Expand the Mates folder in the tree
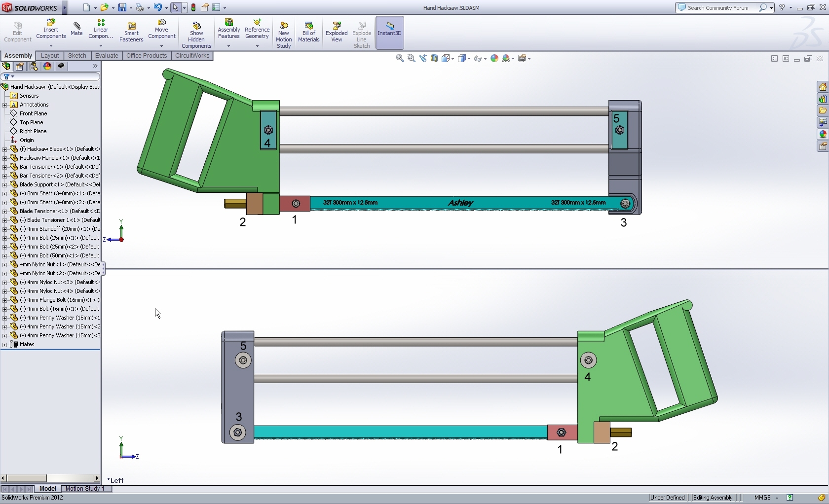 pos(5,344)
